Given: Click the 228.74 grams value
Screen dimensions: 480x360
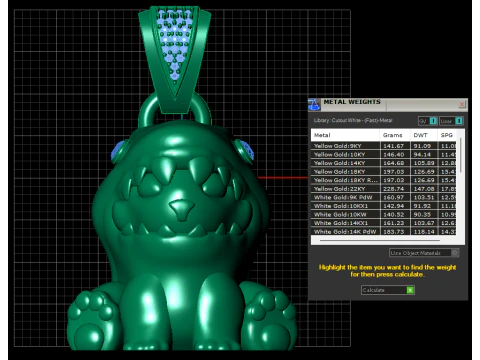Looking at the screenshot, I should 393,189.
